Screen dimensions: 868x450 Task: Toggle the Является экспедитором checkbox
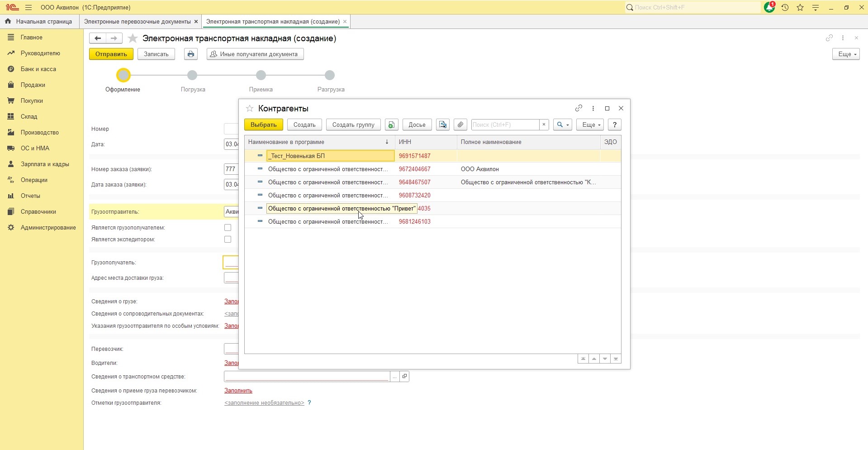coord(228,239)
